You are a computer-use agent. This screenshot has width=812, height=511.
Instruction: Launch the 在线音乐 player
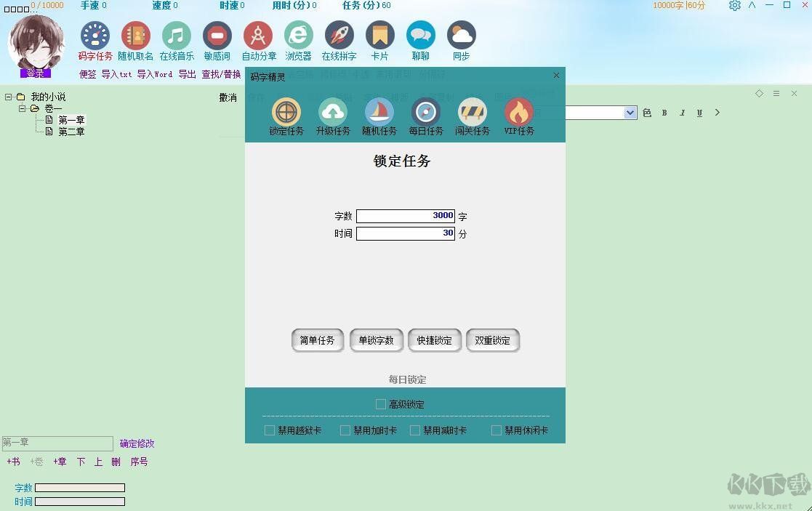(176, 34)
